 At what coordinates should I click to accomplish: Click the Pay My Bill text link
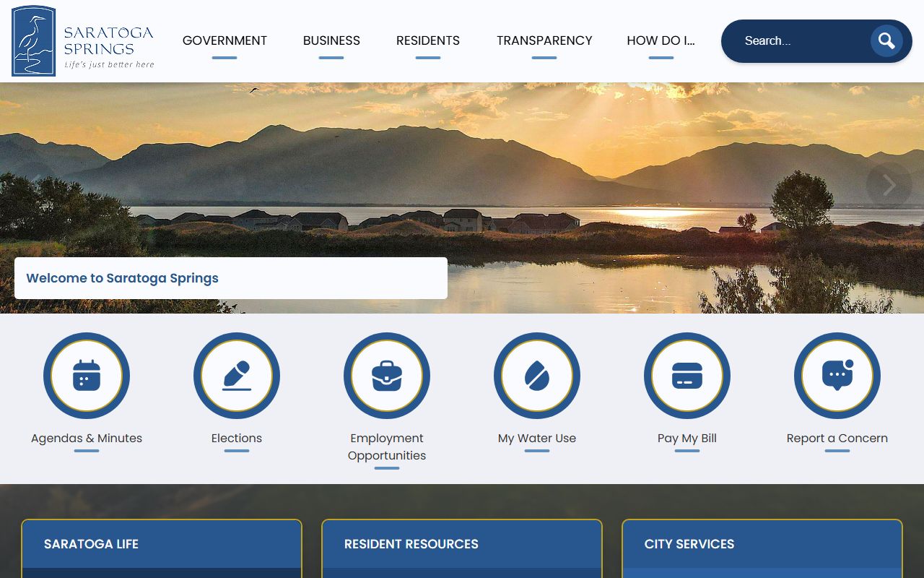point(687,438)
